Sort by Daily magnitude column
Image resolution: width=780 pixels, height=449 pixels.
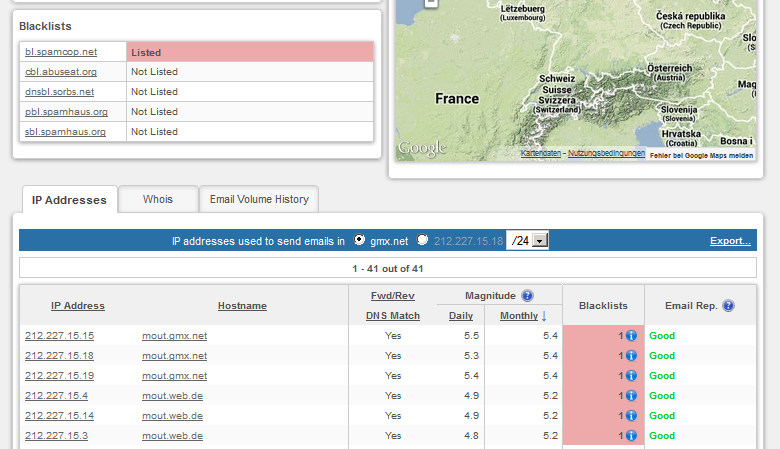click(461, 316)
